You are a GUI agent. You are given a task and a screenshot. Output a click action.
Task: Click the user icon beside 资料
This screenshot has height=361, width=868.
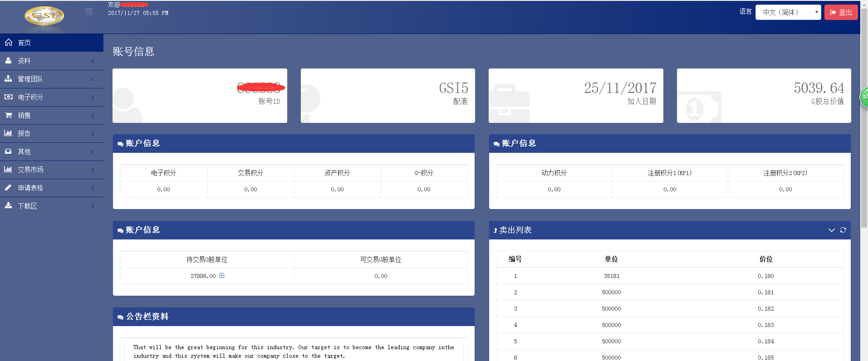coord(8,60)
